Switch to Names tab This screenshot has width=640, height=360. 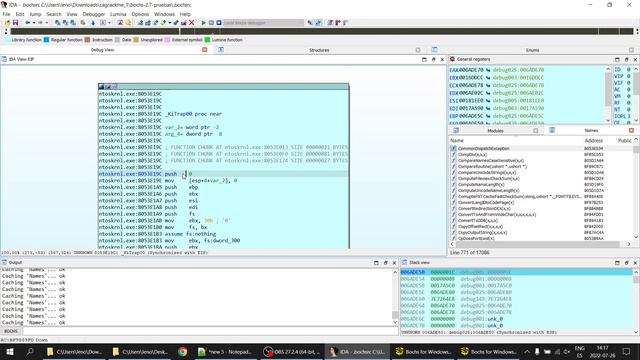[x=591, y=131]
